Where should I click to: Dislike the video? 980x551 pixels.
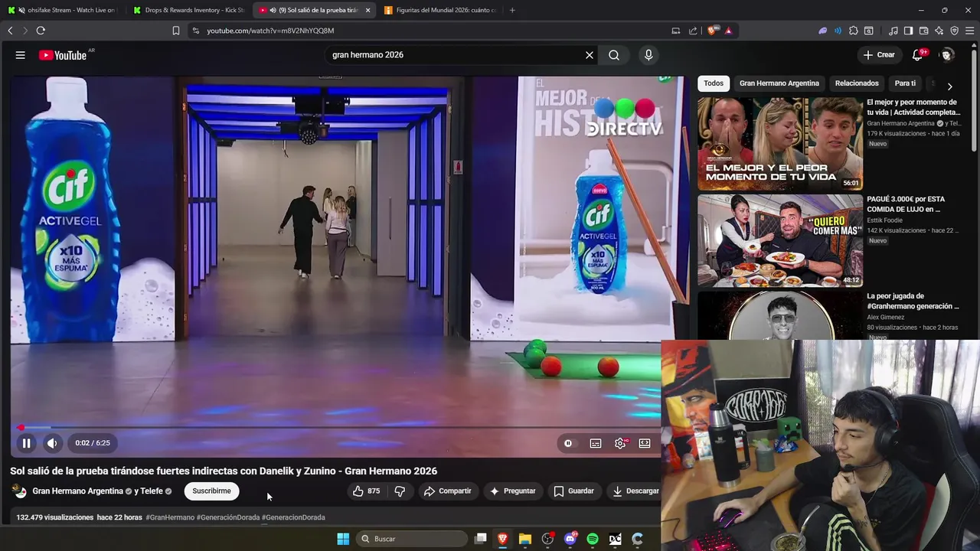399,491
